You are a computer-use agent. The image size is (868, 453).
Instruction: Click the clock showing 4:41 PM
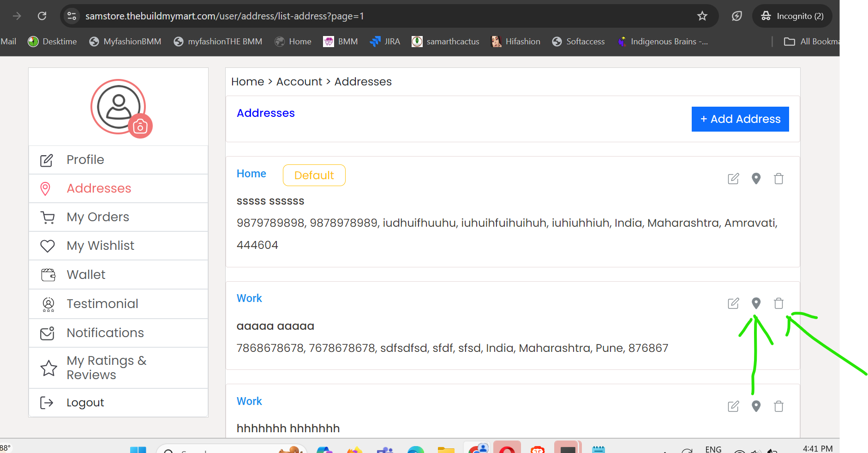click(818, 448)
